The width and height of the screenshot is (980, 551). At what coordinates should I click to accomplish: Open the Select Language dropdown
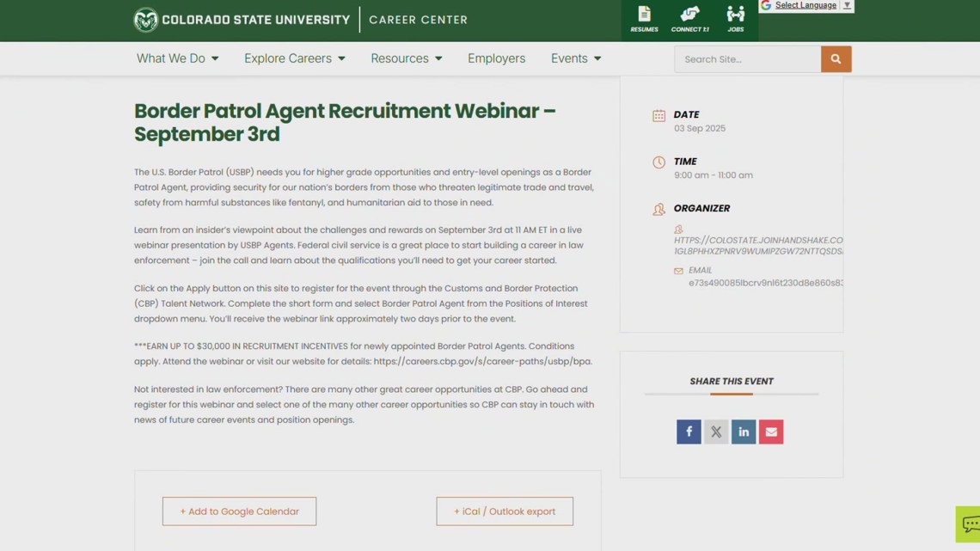click(x=806, y=4)
